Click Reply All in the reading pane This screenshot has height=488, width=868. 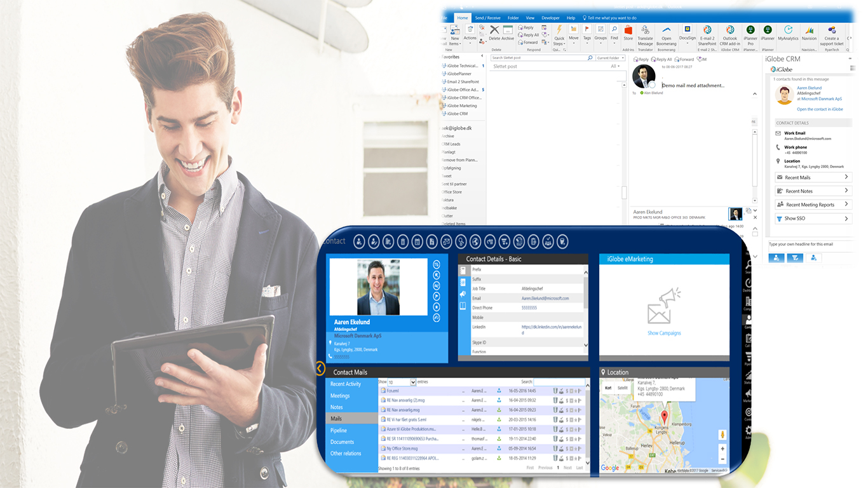(x=662, y=59)
